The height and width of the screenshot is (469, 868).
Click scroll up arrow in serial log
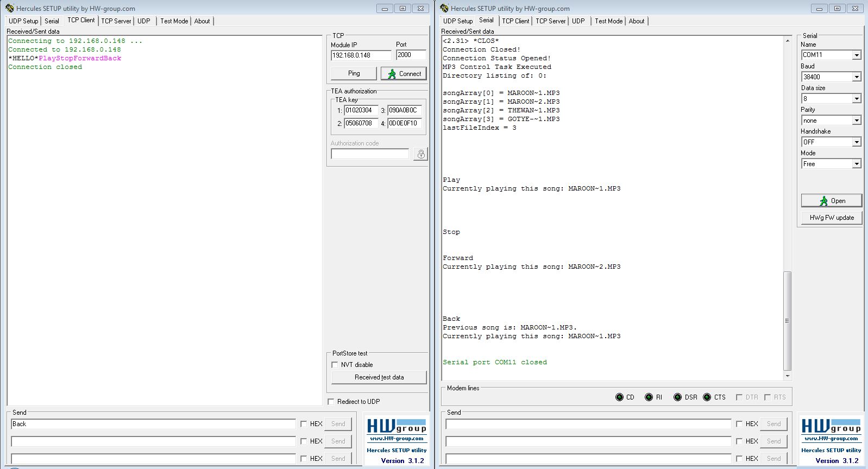[787, 41]
